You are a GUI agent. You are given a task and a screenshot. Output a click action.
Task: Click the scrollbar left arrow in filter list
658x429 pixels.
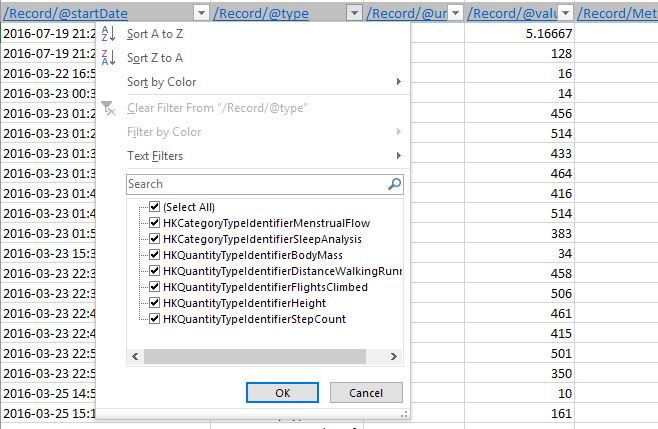tap(135, 356)
